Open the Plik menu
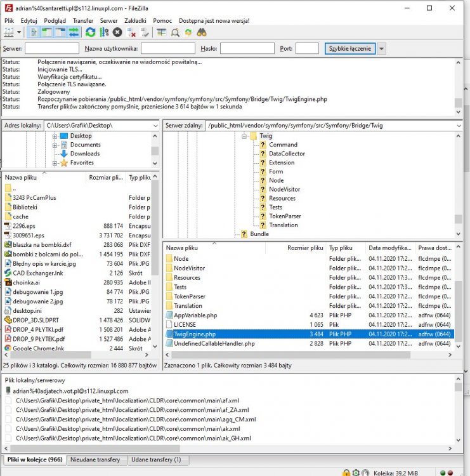The width and height of the screenshot is (470, 476). click(9, 21)
